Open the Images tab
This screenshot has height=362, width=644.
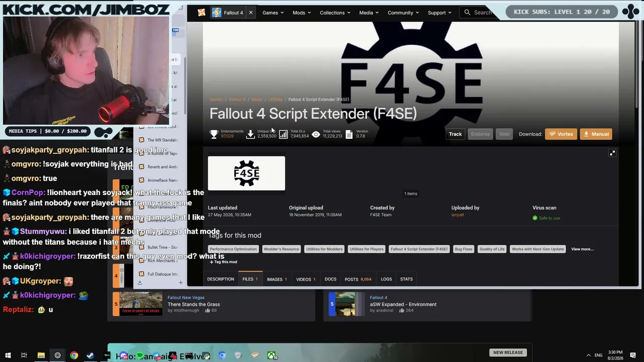pos(277,279)
